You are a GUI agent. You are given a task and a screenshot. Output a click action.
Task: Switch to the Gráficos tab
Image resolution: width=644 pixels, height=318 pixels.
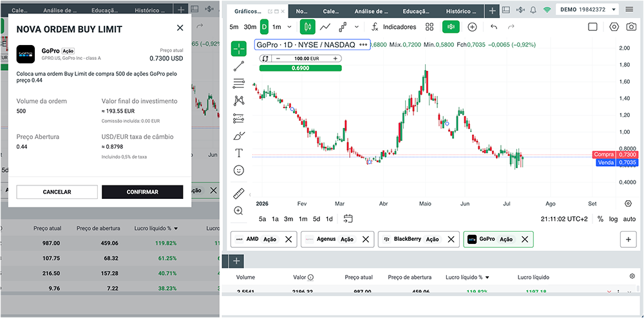point(248,11)
